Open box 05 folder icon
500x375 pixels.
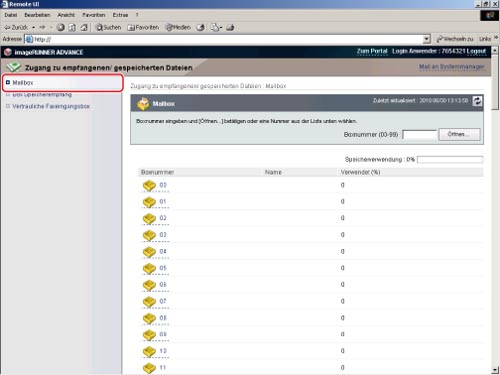click(149, 268)
